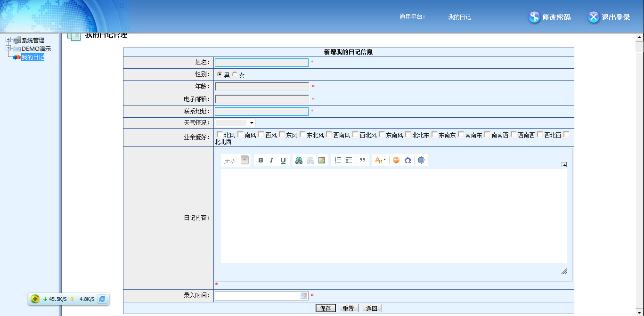Toggle bold formatting in the diary editor
The width and height of the screenshot is (644, 316).
[x=261, y=160]
